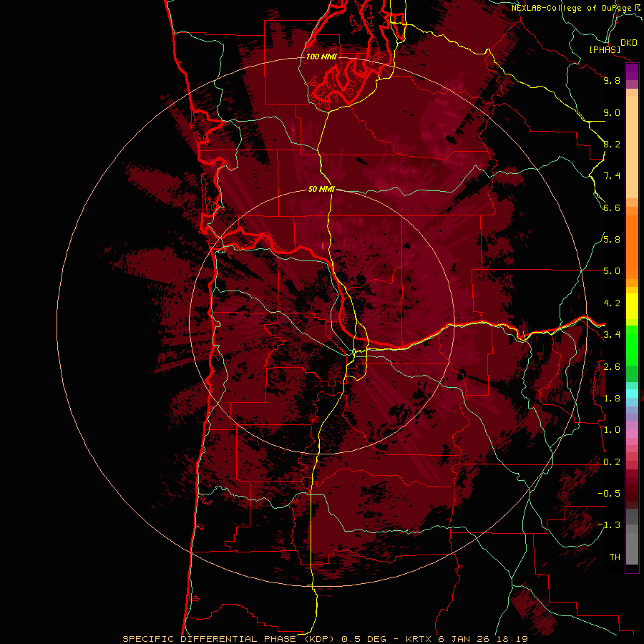Click the 9.0 legend value
The image size is (644, 644).
[x=612, y=113]
